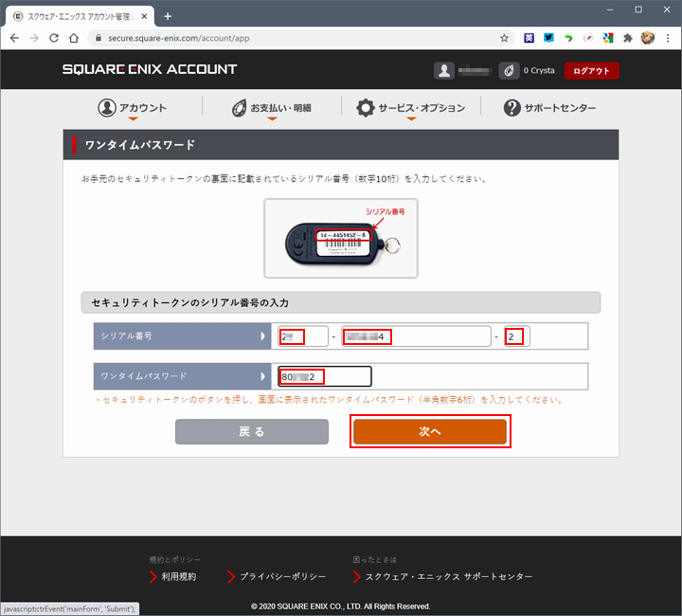Viewport: 682px width, 616px height.
Task: Click the 戻る back button
Action: coord(252,431)
